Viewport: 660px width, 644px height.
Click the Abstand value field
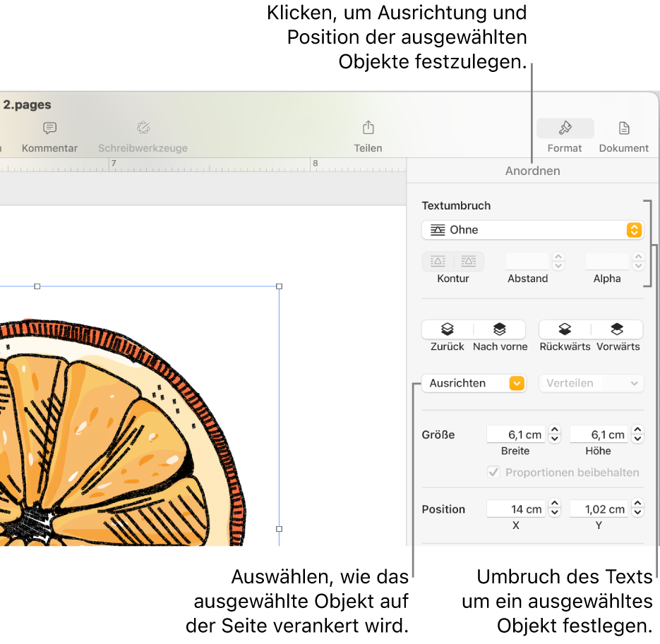coord(527,261)
